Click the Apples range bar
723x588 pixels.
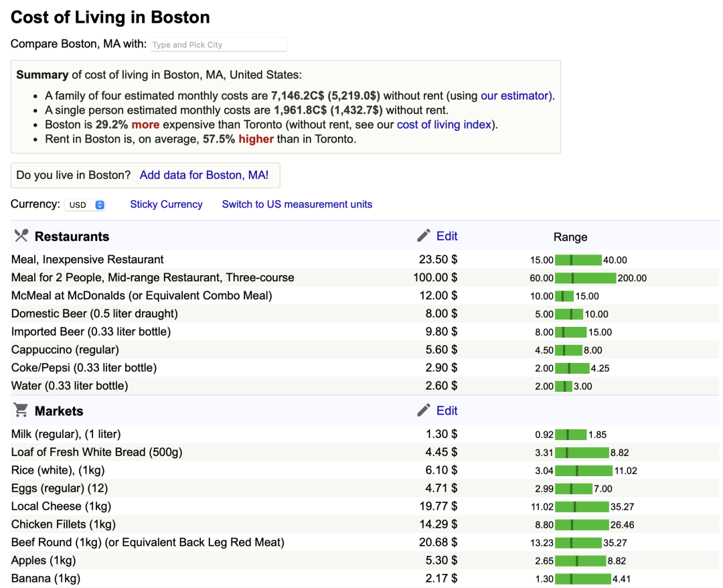point(580,561)
